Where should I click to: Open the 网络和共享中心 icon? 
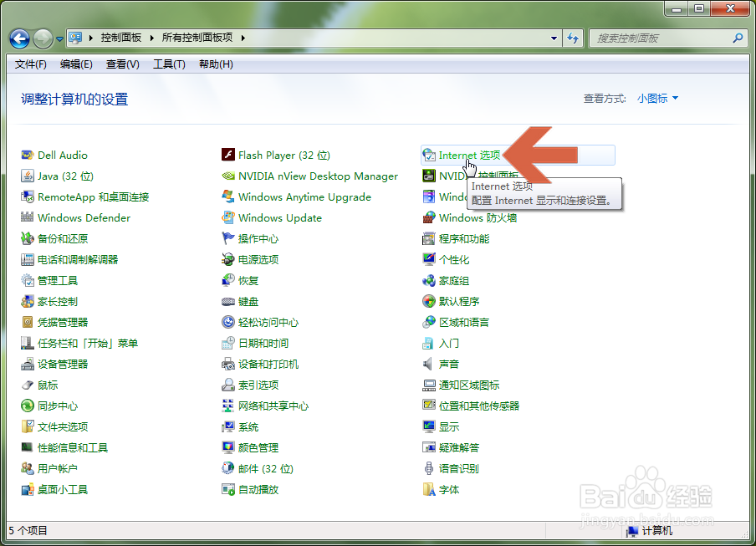point(228,406)
